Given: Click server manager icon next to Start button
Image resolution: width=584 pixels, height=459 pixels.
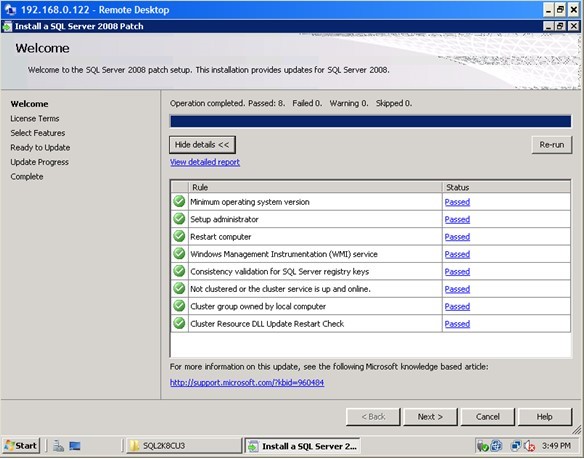Looking at the screenshot, I should coord(58,446).
